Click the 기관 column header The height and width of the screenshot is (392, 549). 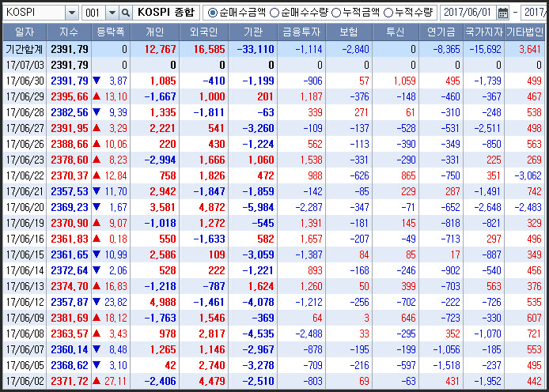pyautogui.click(x=253, y=32)
